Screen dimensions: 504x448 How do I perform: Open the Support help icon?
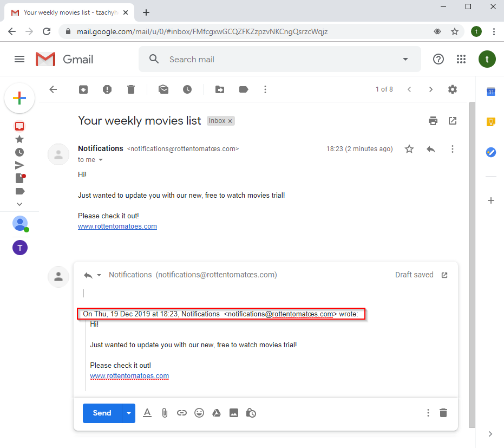438,59
